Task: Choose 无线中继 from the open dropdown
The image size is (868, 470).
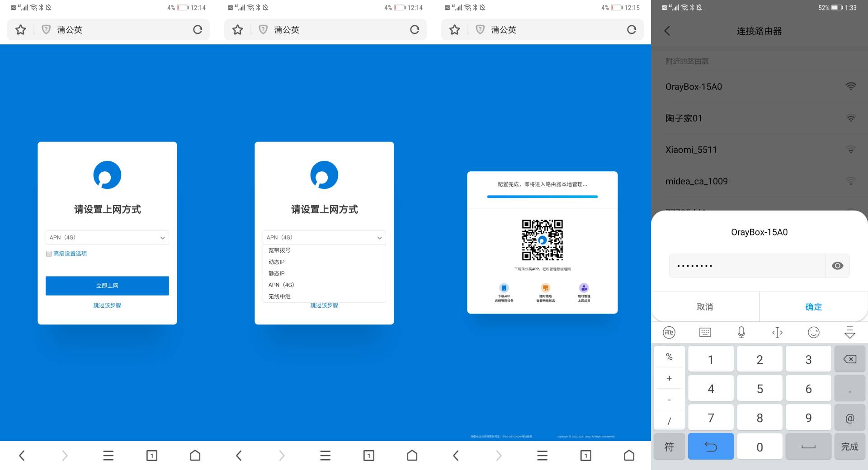Action: click(278, 296)
